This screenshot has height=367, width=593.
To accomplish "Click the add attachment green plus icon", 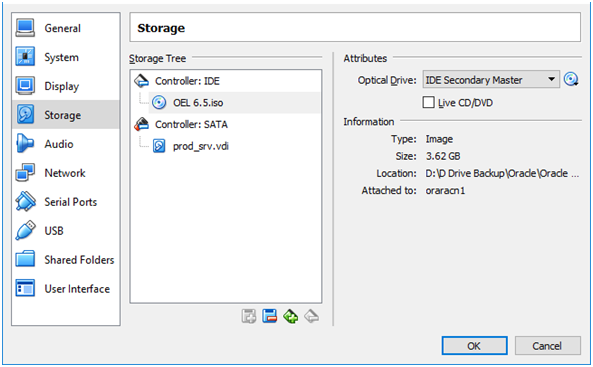I will 290,316.
